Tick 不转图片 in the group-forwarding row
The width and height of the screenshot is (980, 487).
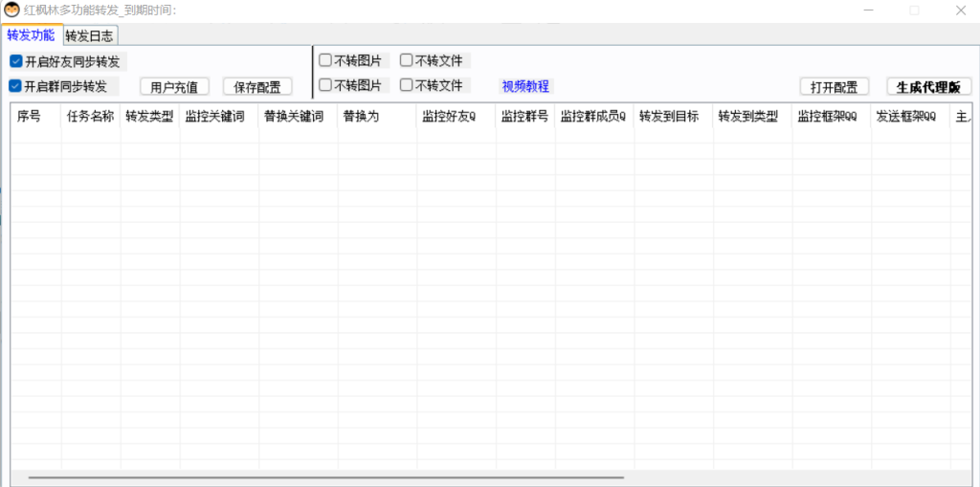point(325,85)
